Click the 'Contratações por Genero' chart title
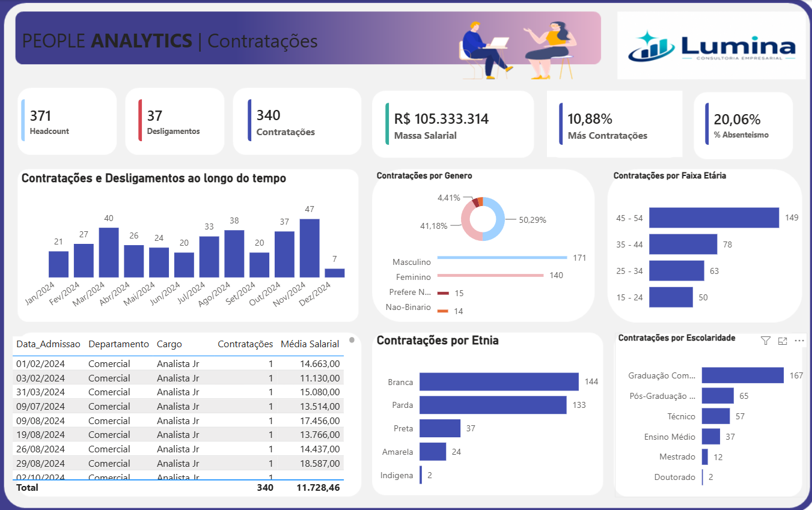 (x=424, y=176)
